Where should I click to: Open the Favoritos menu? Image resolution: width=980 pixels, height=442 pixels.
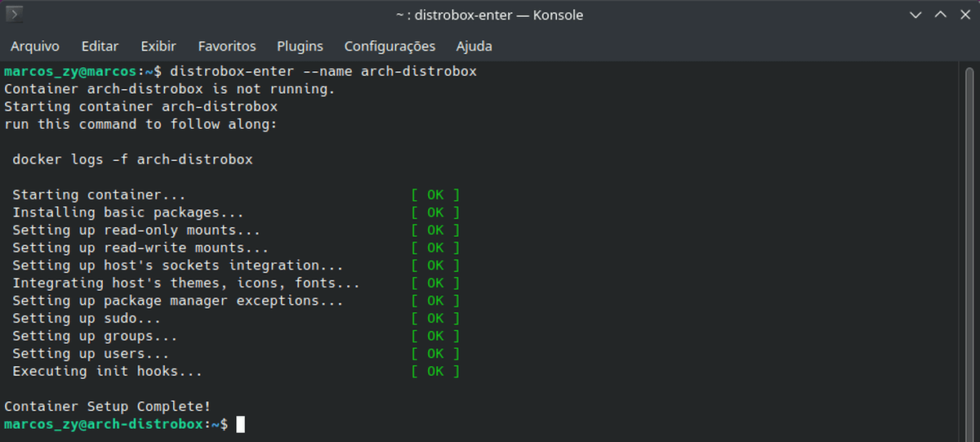pos(227,47)
